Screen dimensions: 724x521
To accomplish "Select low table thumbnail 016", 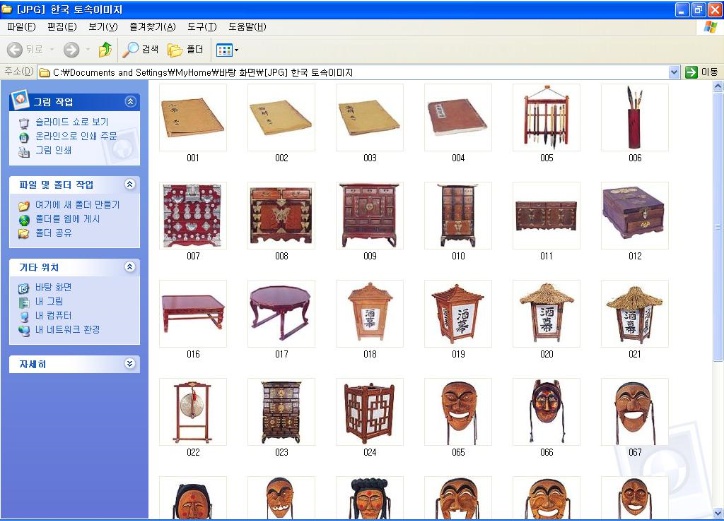I will (x=193, y=314).
